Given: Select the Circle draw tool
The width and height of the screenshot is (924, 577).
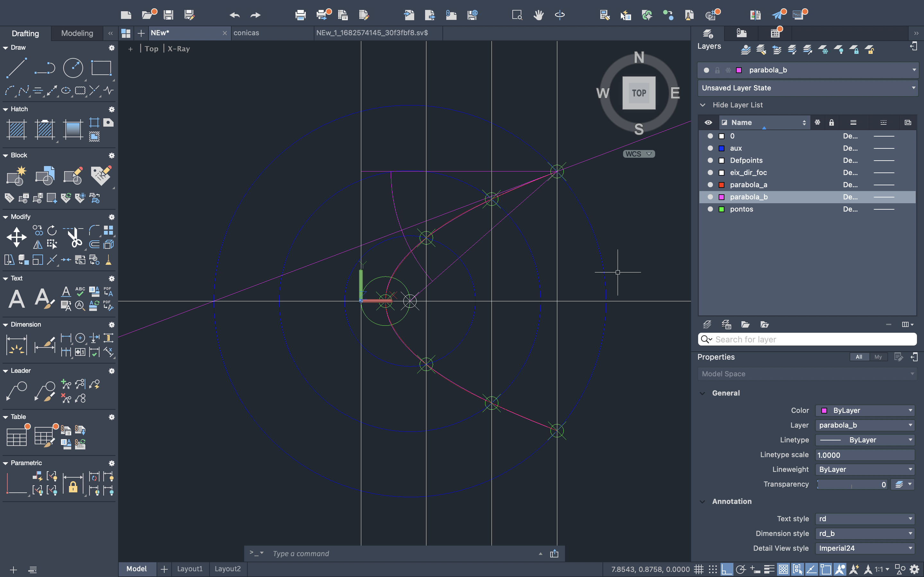Looking at the screenshot, I should (73, 69).
